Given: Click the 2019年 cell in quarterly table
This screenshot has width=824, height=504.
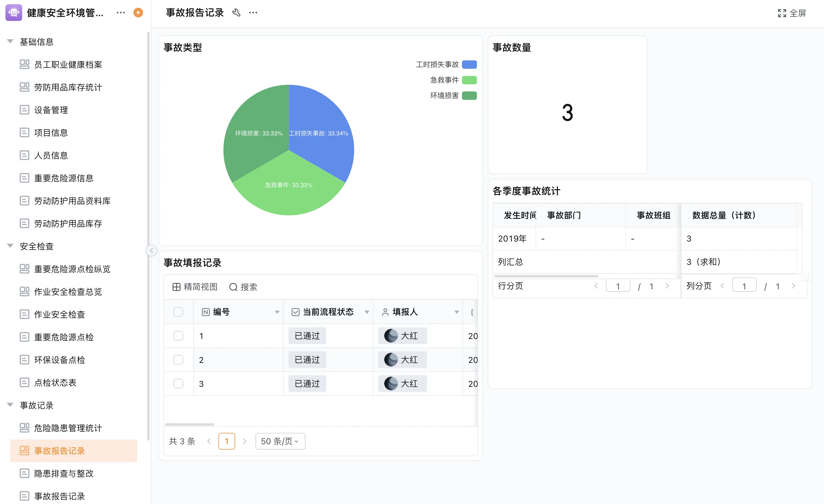Looking at the screenshot, I should click(x=514, y=239).
